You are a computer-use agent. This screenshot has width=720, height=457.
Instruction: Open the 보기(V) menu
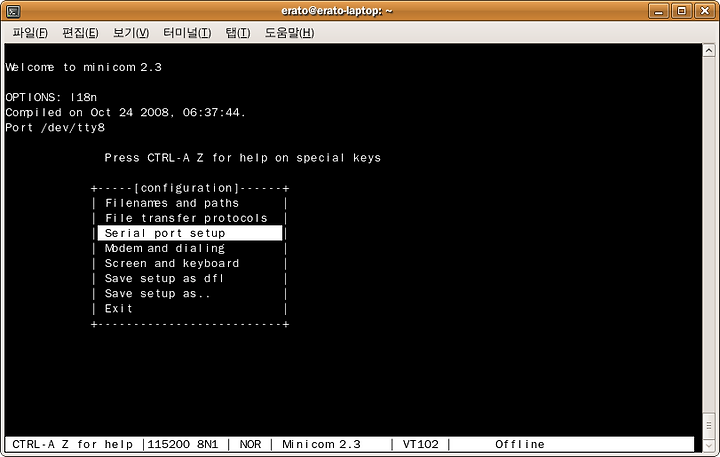click(131, 33)
